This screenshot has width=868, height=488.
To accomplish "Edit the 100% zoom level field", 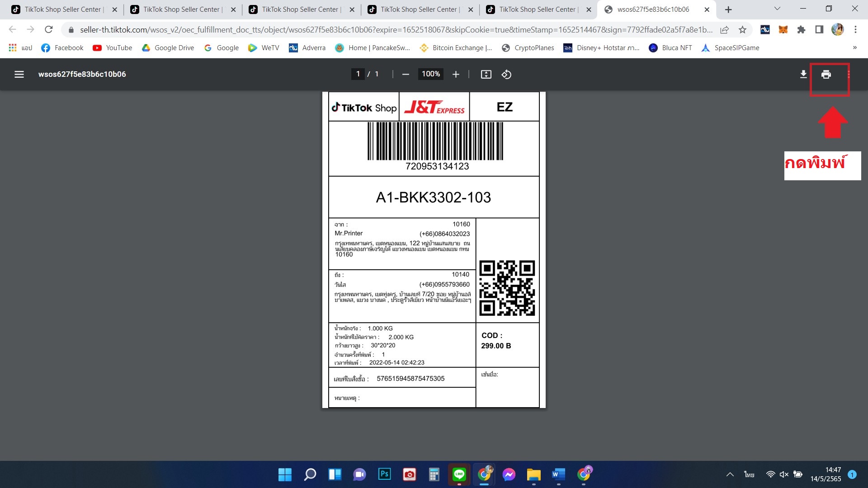I will point(431,74).
